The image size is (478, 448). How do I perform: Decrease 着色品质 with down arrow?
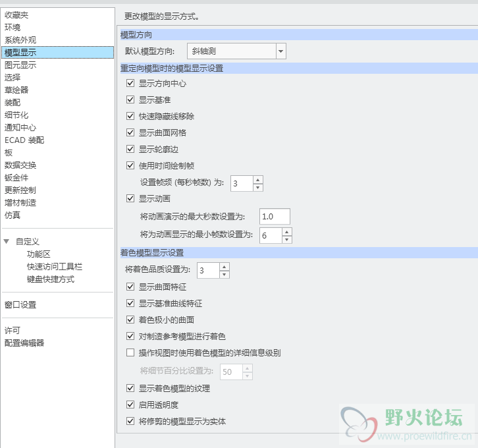[x=224, y=275]
